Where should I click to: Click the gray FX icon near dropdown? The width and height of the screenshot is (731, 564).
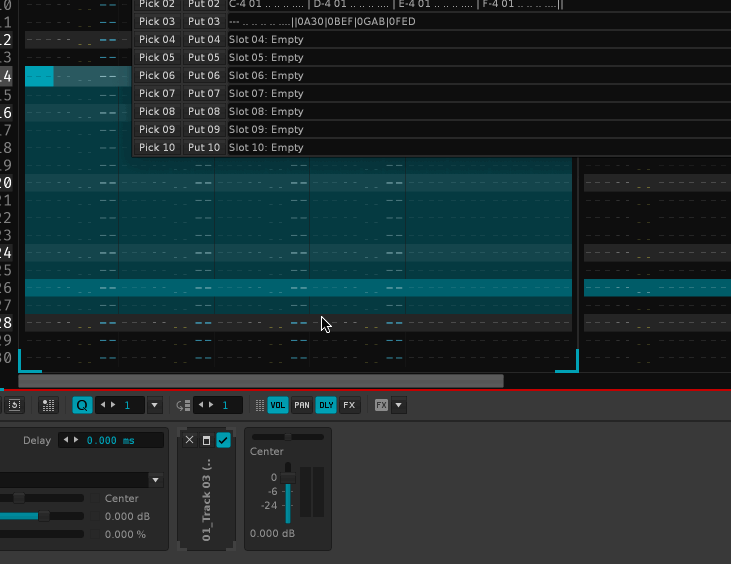tap(381, 405)
